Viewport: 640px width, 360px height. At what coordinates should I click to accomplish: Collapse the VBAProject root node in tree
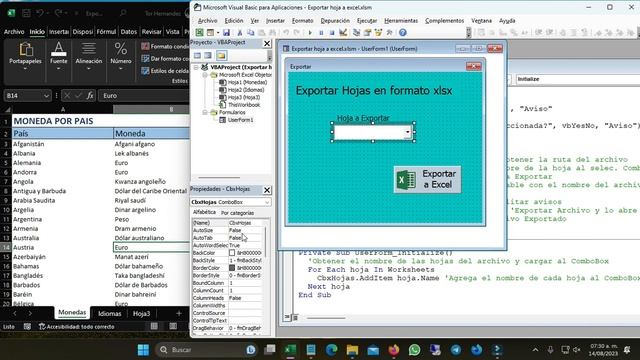coord(196,67)
